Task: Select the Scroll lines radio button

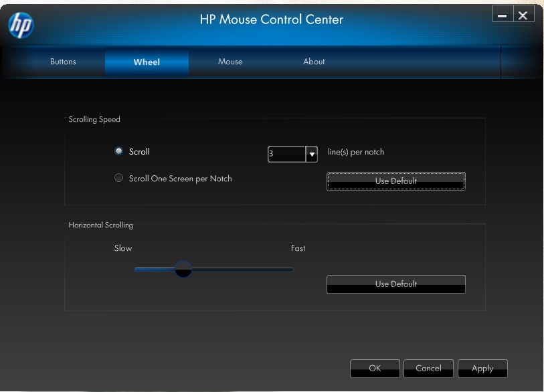Action: (119, 152)
